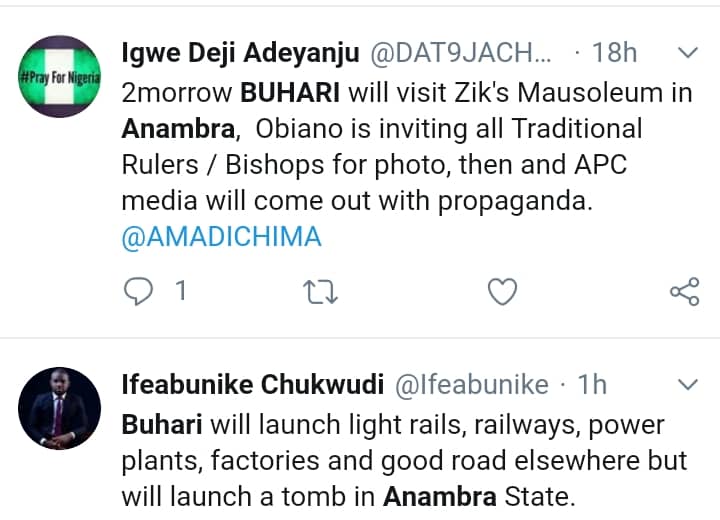Tap the @Ifeabunike handle
Image resolution: width=720 pixels, height=520 pixels.
pos(476,385)
